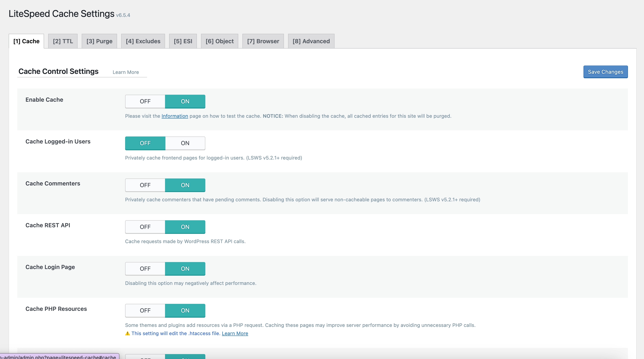Disable Cache REST API with OFF
644x359 pixels.
tap(145, 227)
